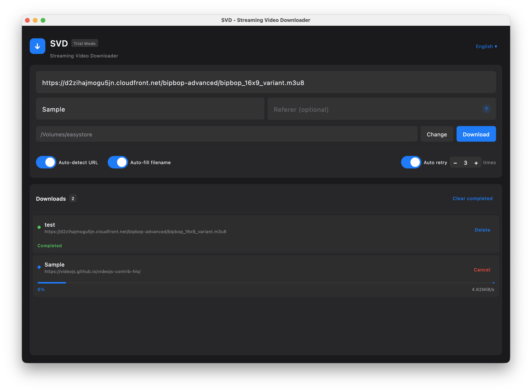Increase auto retry count with plus button
Image resolution: width=532 pixels, height=392 pixels.
[x=476, y=163]
